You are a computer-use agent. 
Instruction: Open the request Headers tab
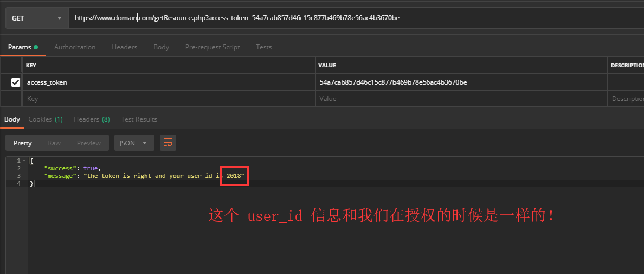(125, 47)
